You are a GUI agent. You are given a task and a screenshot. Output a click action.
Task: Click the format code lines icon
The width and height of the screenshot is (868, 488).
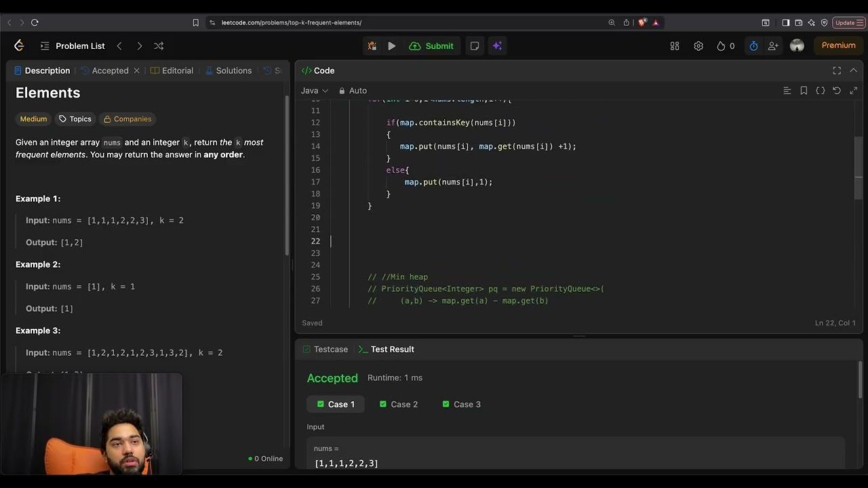(x=787, y=91)
